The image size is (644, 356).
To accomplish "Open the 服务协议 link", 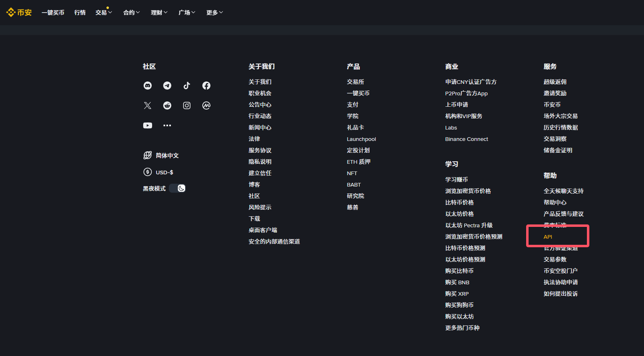I will point(260,150).
